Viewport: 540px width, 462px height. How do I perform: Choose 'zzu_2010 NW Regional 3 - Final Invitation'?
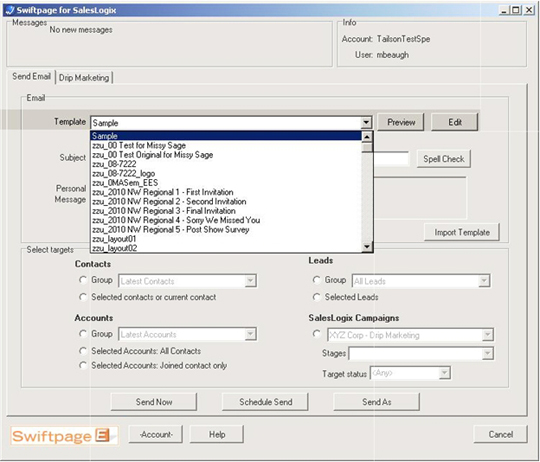(226, 211)
